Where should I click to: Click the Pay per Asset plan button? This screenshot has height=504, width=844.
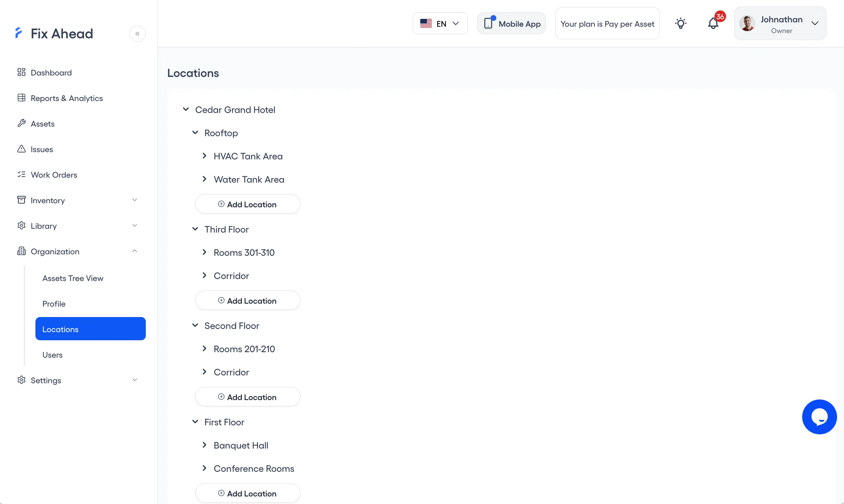tap(607, 24)
